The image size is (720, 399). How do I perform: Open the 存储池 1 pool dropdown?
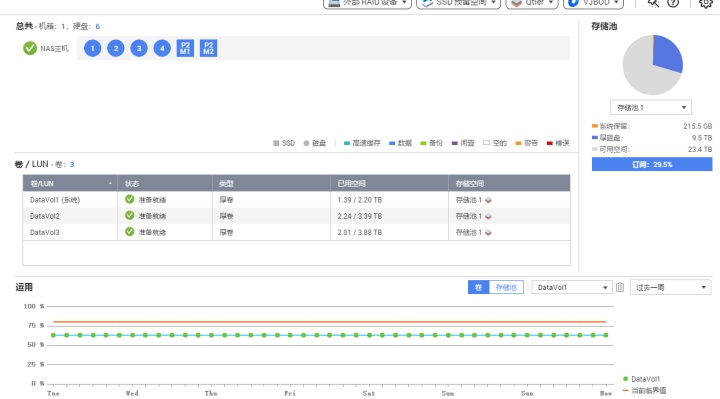click(x=651, y=107)
